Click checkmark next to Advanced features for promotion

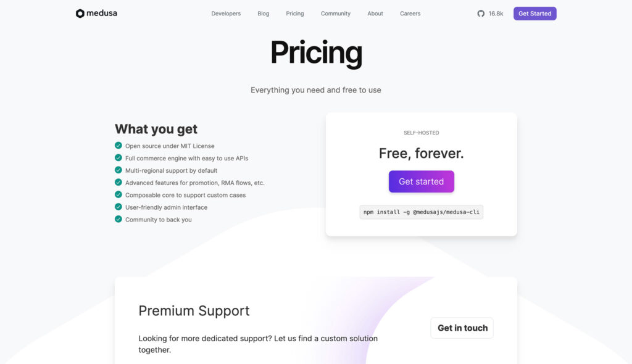[x=118, y=183]
